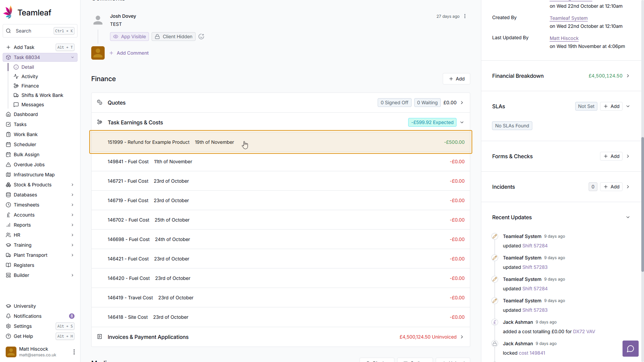The height and width of the screenshot is (362, 644).
Task: Click the user profile three-dot menu
Action: click(x=74, y=352)
